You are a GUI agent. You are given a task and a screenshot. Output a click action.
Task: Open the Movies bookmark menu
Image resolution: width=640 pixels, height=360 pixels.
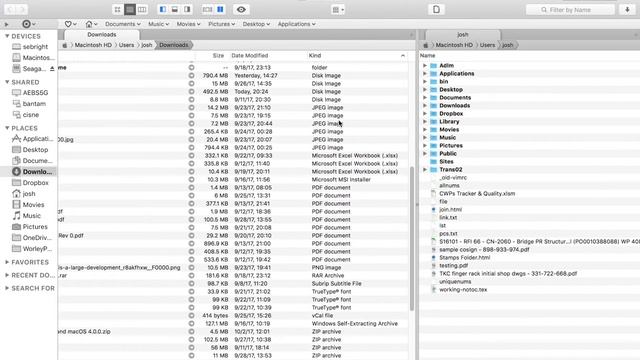188,24
